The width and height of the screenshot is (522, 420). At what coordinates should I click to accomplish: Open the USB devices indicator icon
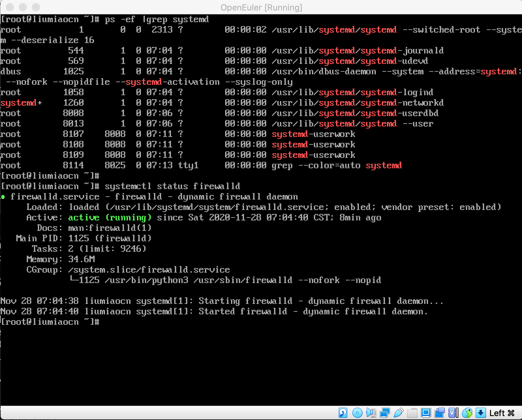(x=398, y=413)
